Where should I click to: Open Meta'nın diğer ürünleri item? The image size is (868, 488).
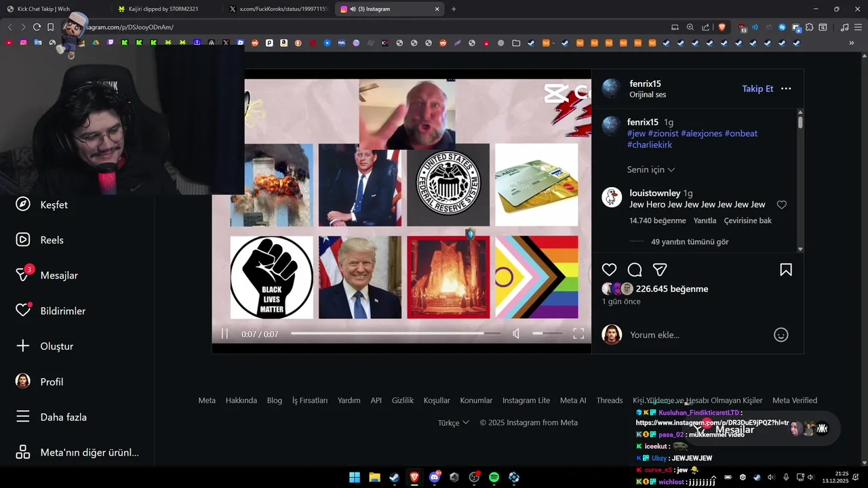pos(77,452)
